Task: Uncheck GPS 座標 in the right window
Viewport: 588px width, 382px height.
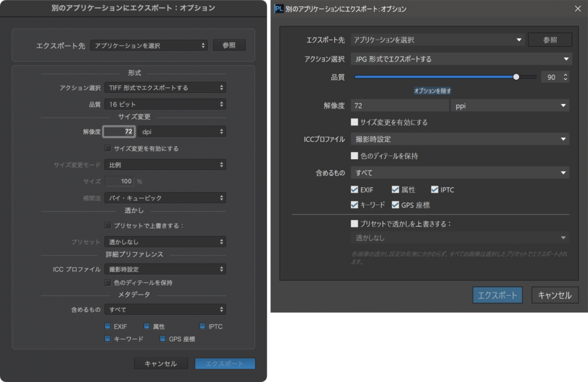Action: [395, 204]
